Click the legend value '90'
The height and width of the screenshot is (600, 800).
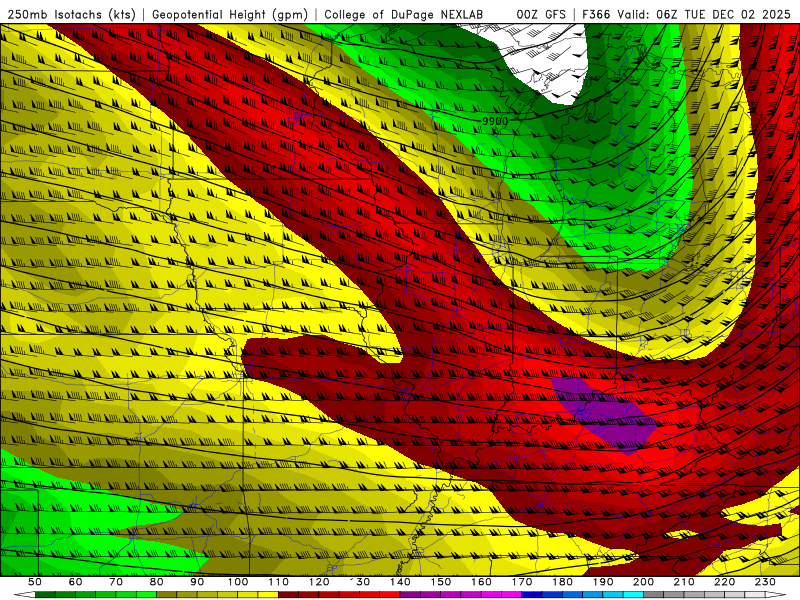[197, 582]
